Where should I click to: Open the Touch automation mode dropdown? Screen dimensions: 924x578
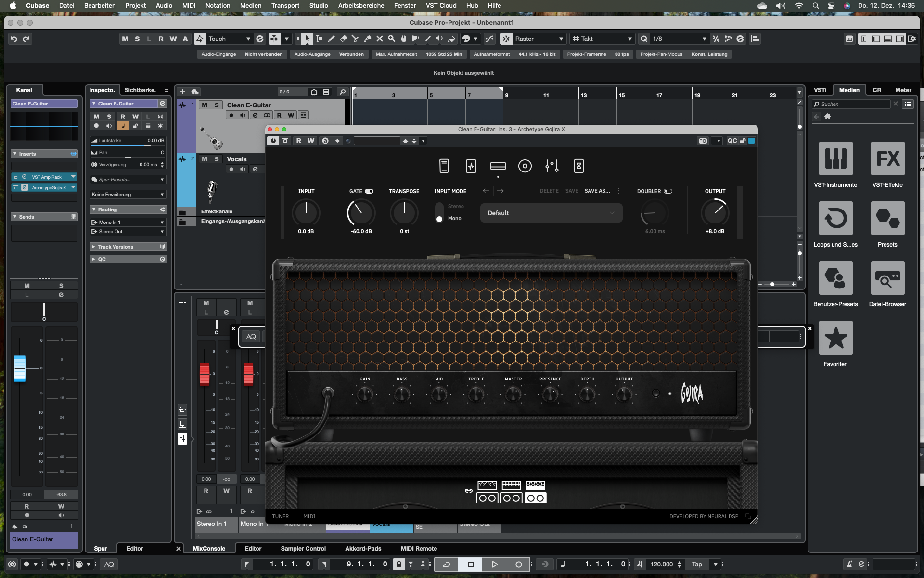pyautogui.click(x=229, y=39)
